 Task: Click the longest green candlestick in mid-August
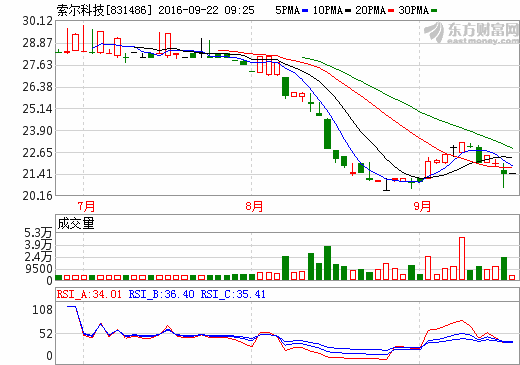(327, 134)
